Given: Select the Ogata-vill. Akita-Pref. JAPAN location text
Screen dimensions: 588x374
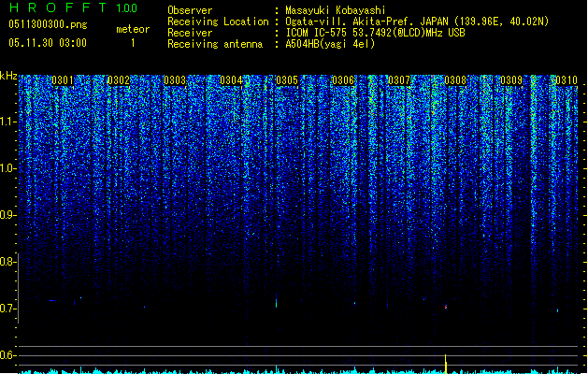Looking at the screenshot, I should tap(417, 22).
